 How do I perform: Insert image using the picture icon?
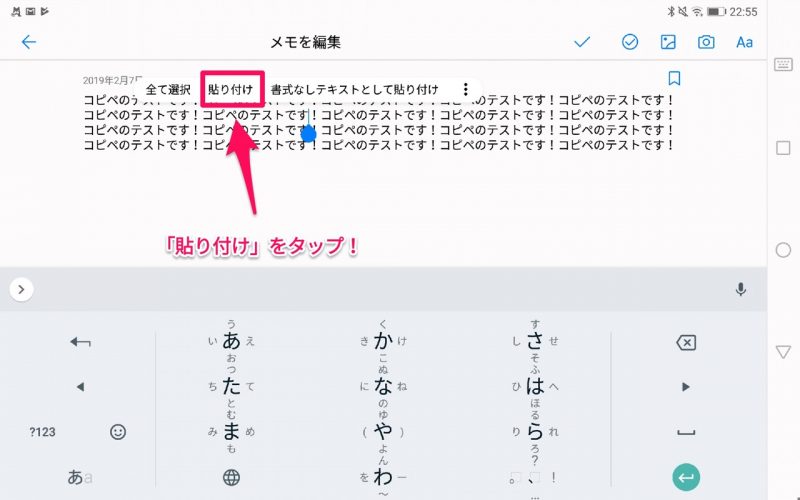(668, 42)
